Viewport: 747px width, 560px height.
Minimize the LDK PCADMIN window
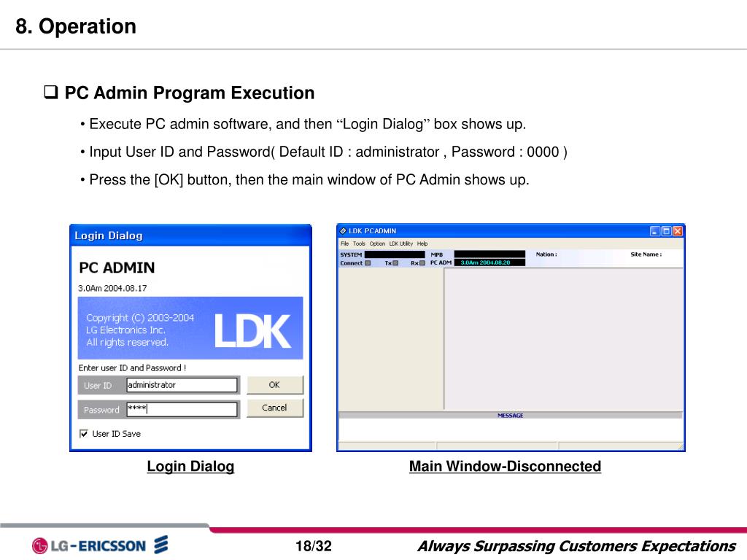(x=655, y=231)
